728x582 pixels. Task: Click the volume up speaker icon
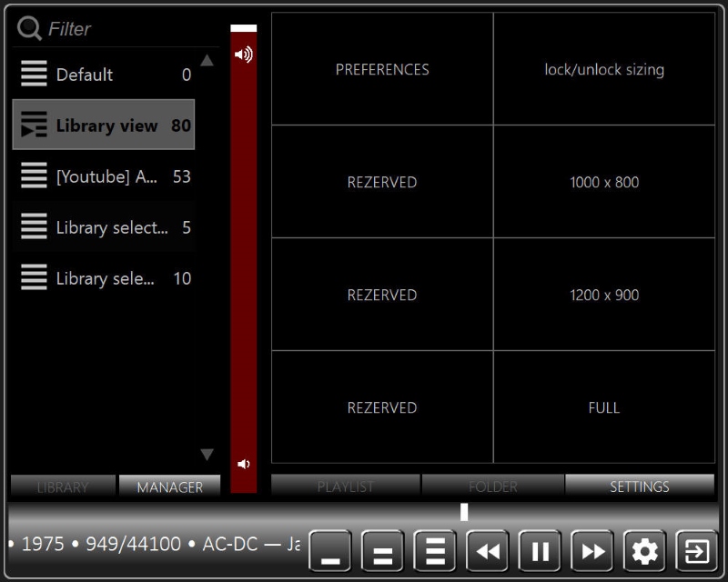(243, 55)
